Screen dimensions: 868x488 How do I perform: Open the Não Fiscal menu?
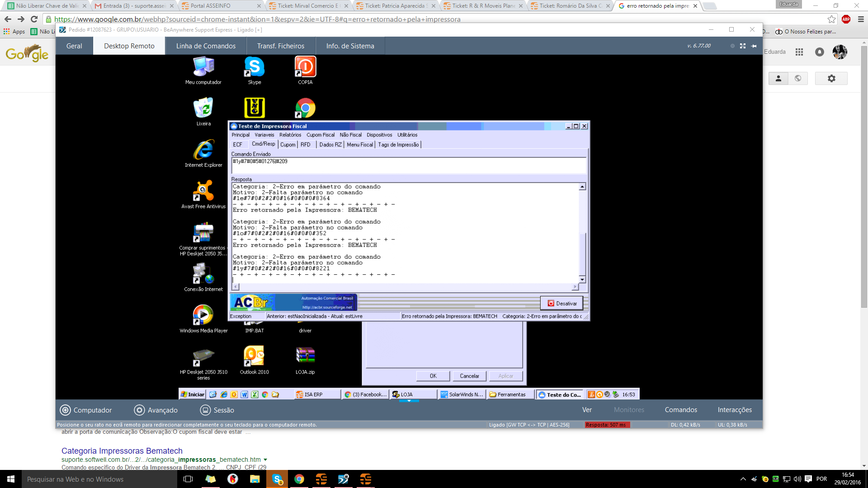click(351, 135)
